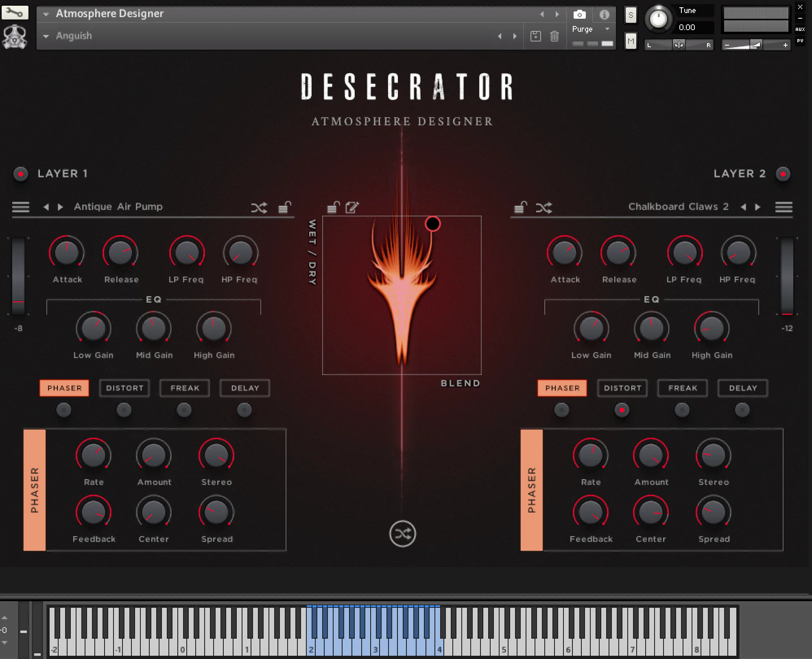Open the Layer 1 sound list menu

pyautogui.click(x=21, y=207)
